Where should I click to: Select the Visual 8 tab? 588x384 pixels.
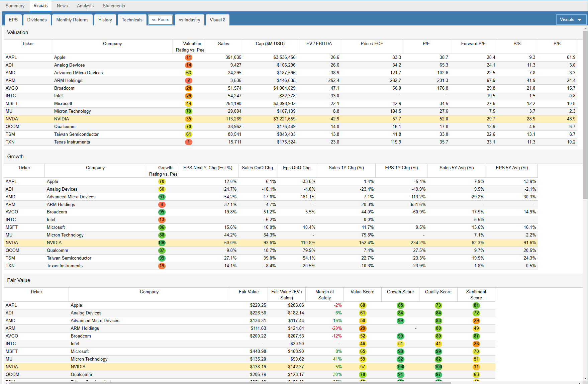tap(217, 20)
